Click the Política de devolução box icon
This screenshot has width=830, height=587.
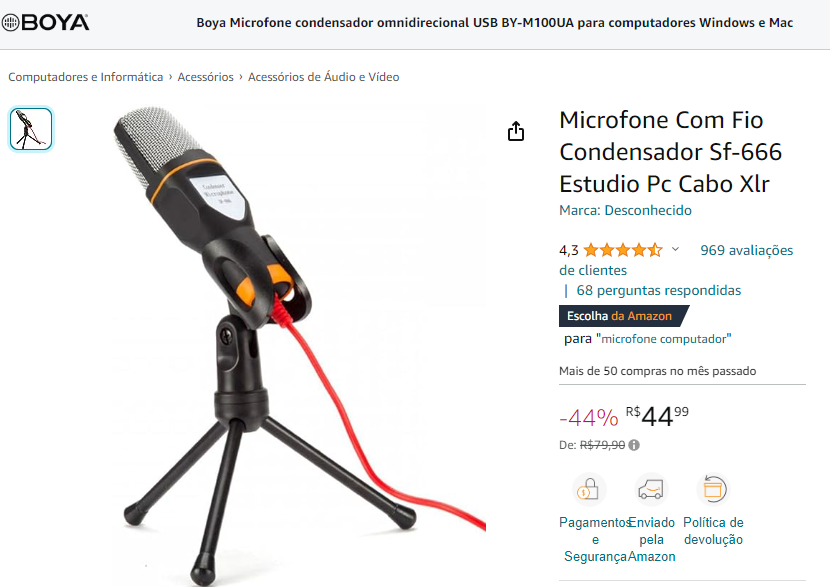click(x=713, y=489)
